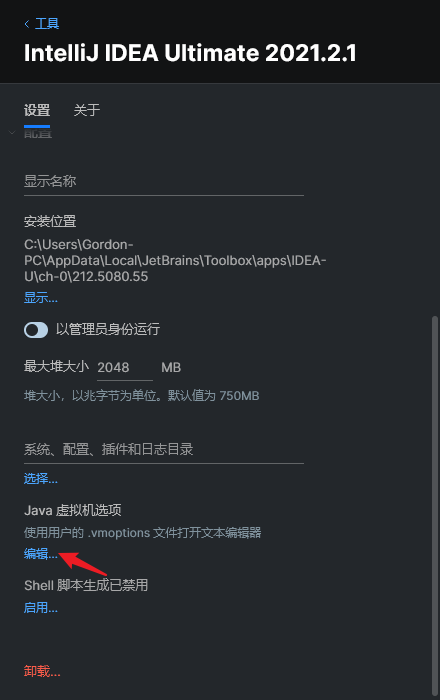Collapse the 配置 section chevron
The height and width of the screenshot is (700, 440).
click(x=12, y=133)
